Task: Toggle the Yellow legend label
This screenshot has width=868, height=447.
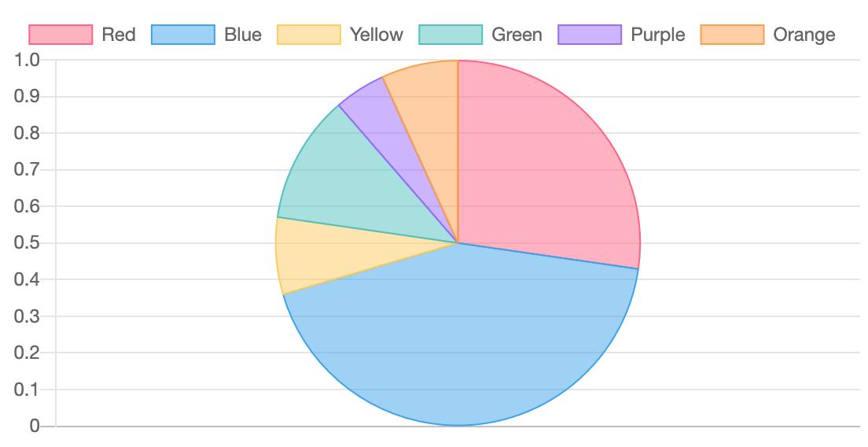Action: point(376,35)
